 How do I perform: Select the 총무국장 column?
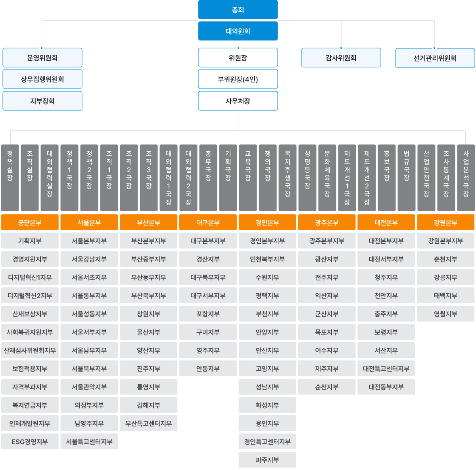208,178
